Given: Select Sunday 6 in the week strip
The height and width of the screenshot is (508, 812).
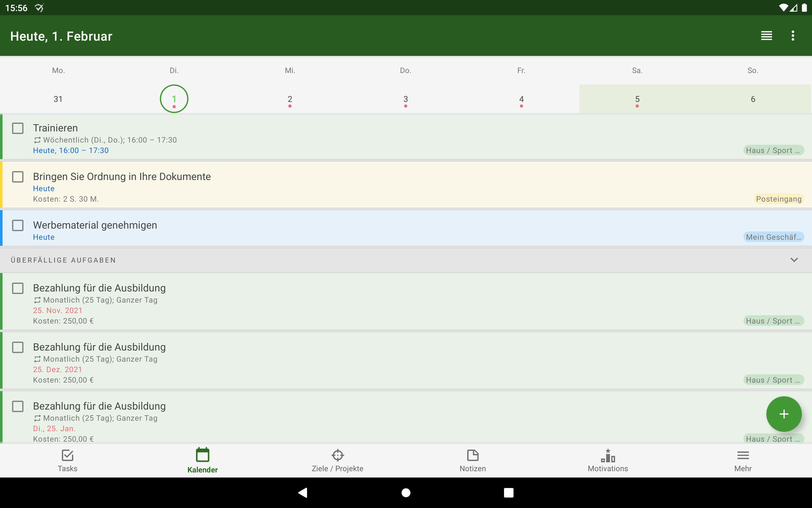Looking at the screenshot, I should coord(753,99).
